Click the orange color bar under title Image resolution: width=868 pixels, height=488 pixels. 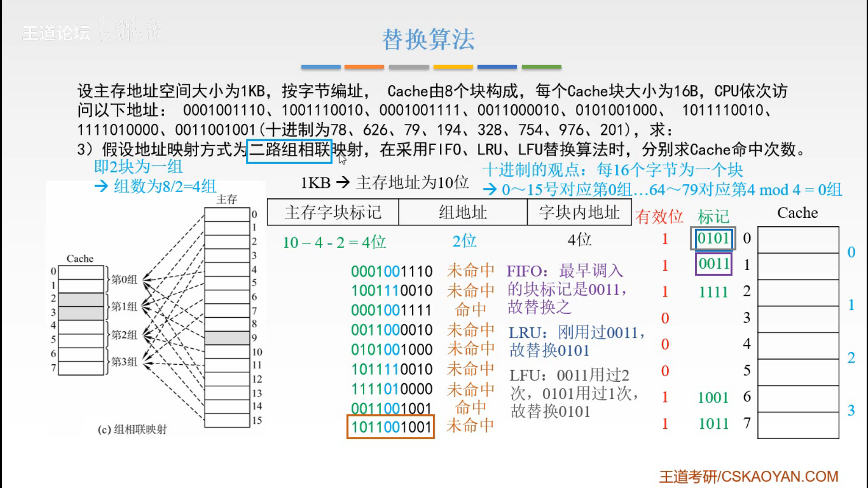364,67
